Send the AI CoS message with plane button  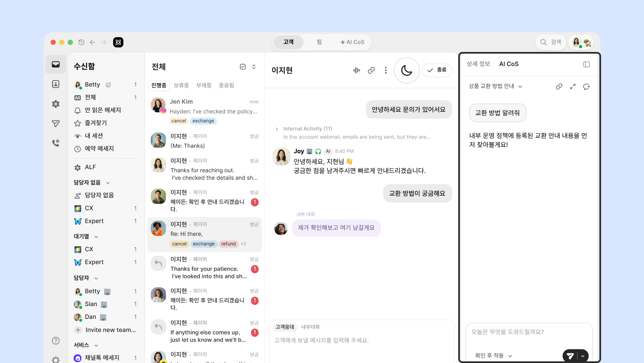[570, 356]
